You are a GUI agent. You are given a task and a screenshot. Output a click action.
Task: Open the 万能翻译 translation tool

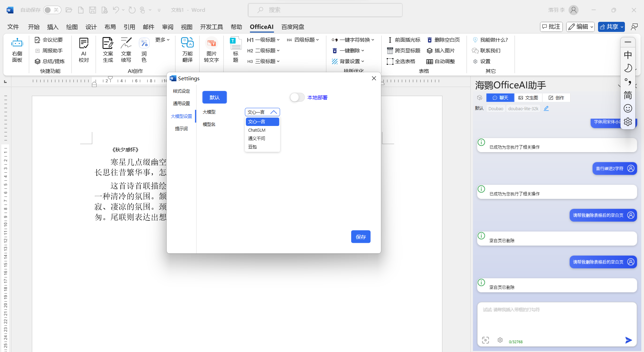[x=187, y=50]
